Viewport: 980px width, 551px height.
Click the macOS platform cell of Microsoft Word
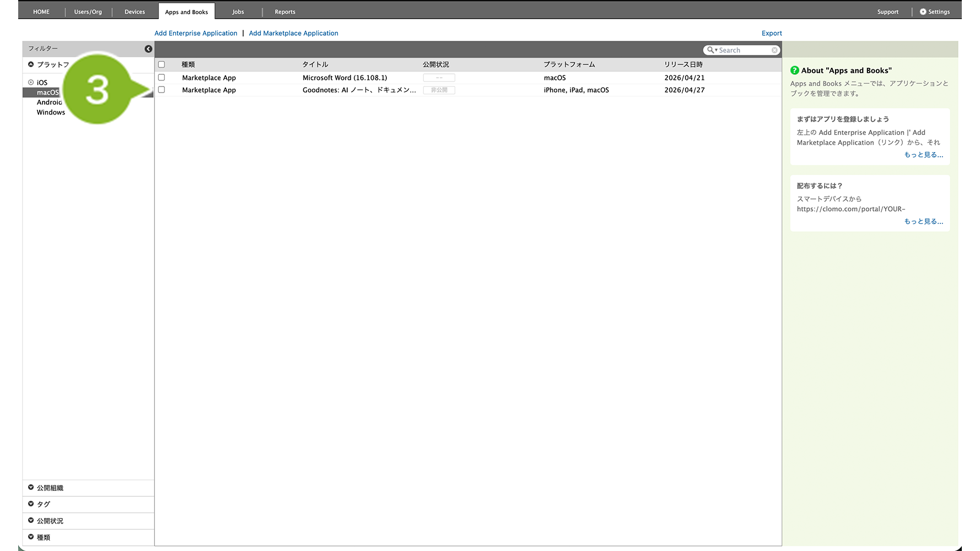554,78
